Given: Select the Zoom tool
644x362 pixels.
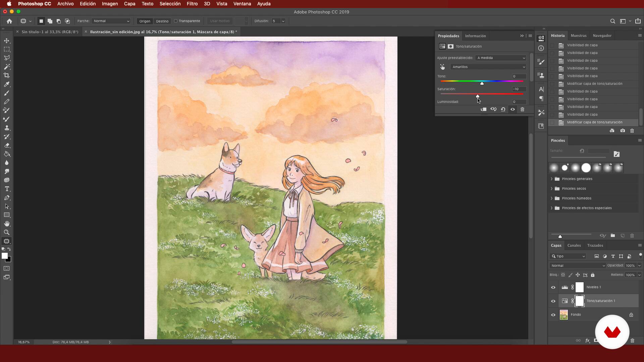Looking at the screenshot, I should coord(7,232).
